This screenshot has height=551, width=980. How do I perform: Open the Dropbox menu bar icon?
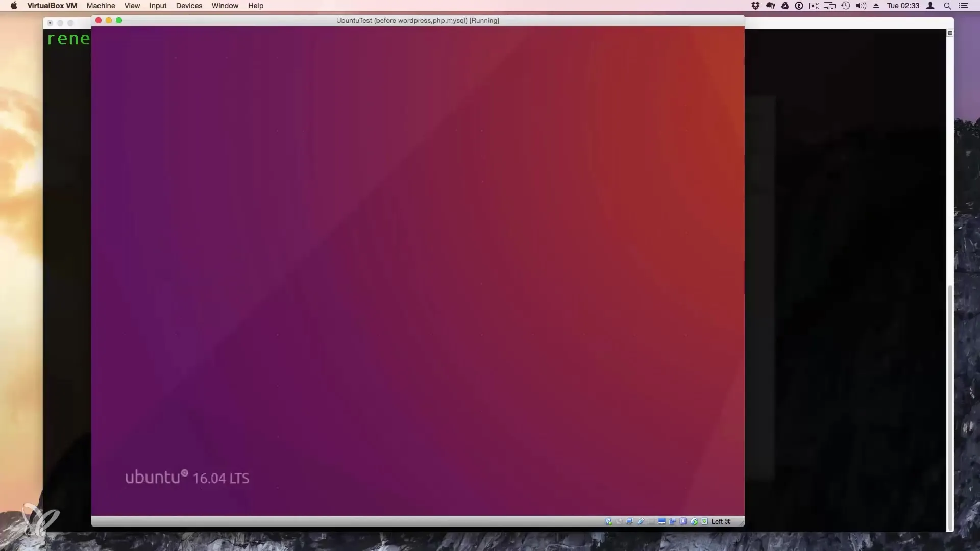pyautogui.click(x=756, y=6)
